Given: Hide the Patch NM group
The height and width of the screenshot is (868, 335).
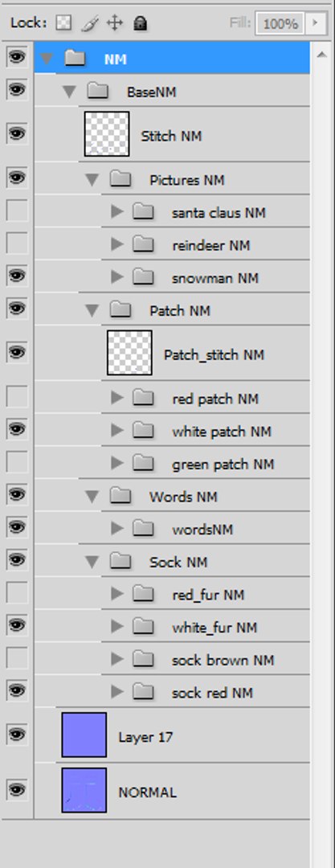Looking at the screenshot, I should point(17,309).
